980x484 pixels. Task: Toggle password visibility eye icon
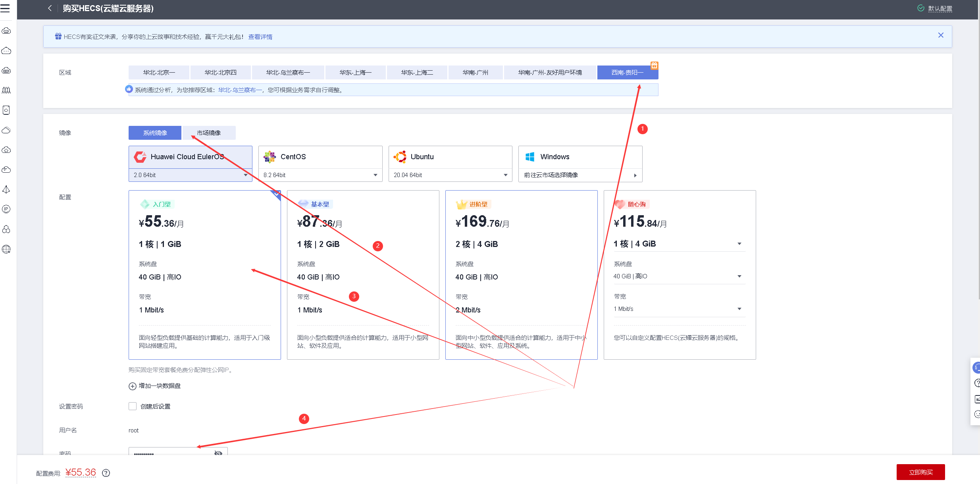(218, 453)
